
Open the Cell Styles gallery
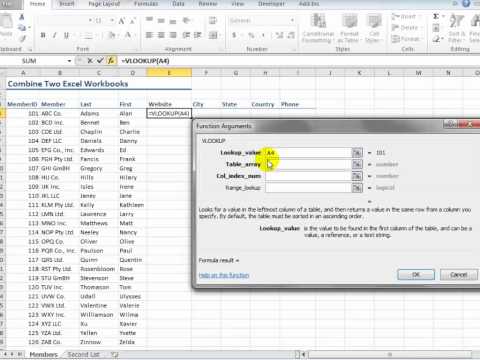point(374,28)
